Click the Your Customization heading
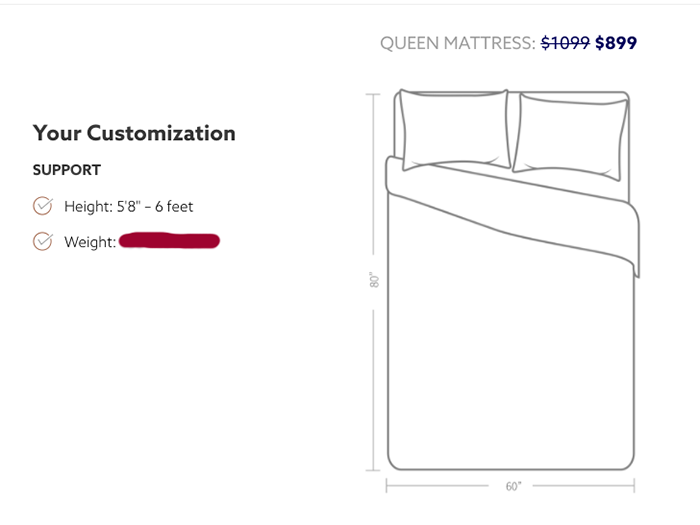Image resolution: width=700 pixels, height=525 pixels. [134, 133]
